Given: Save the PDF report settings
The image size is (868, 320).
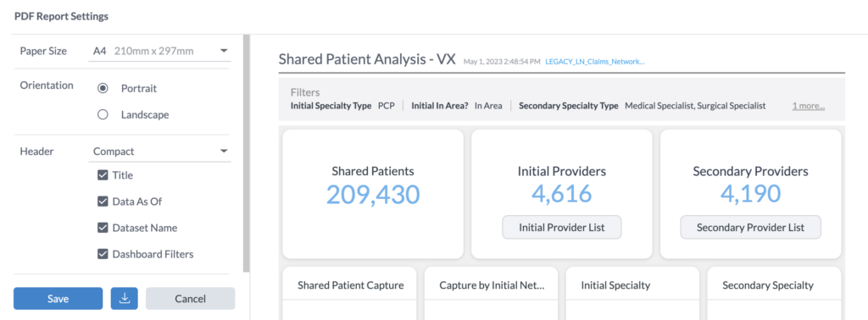Looking at the screenshot, I should (x=58, y=299).
